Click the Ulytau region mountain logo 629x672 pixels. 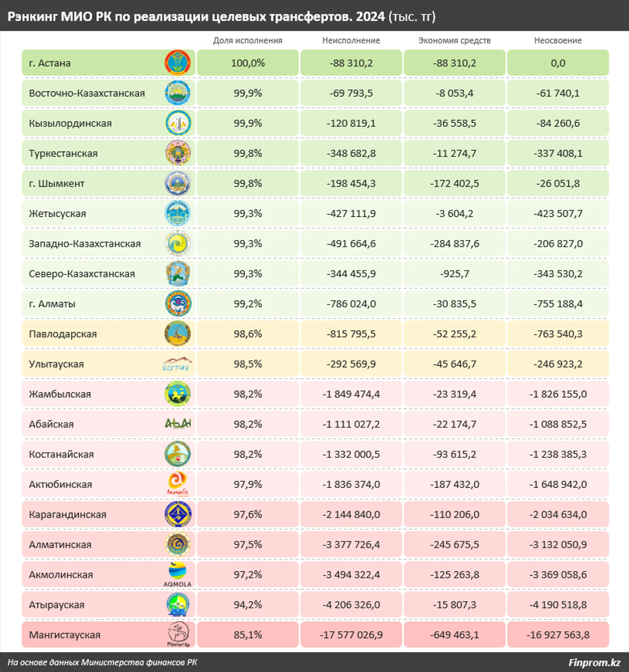coord(178,364)
